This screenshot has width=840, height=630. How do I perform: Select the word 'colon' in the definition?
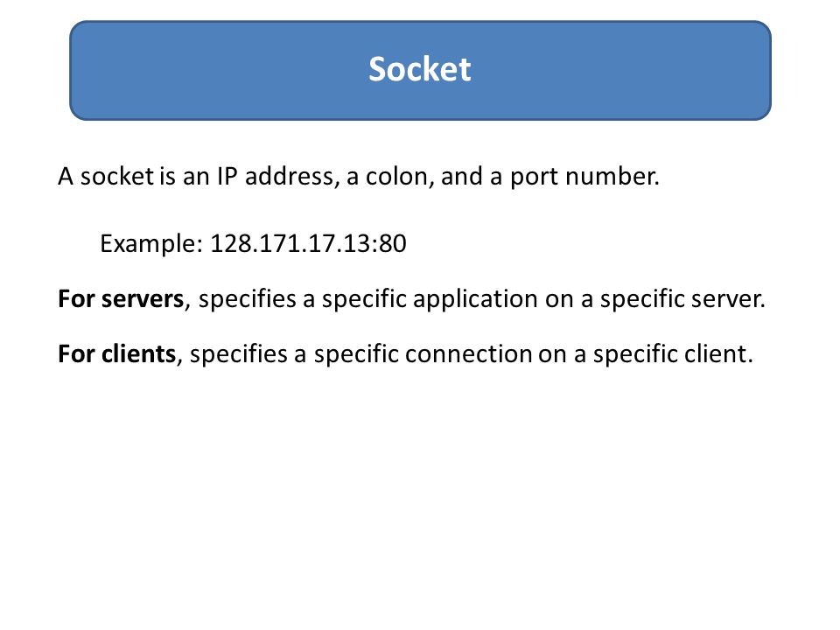coord(397,177)
